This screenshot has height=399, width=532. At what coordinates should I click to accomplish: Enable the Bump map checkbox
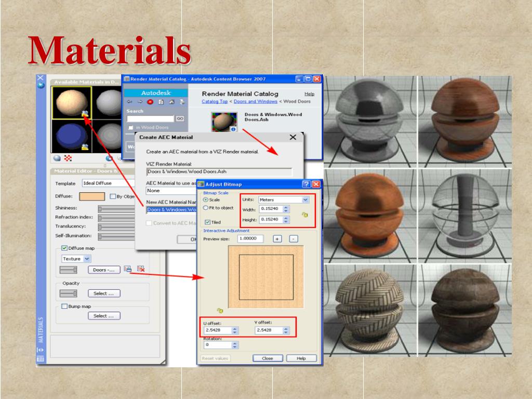(x=64, y=306)
